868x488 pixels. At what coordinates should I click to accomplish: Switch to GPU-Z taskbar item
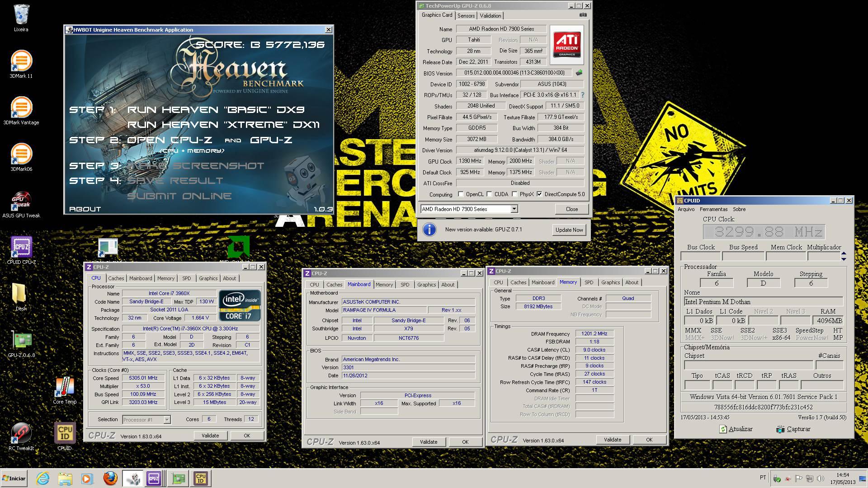[178, 479]
